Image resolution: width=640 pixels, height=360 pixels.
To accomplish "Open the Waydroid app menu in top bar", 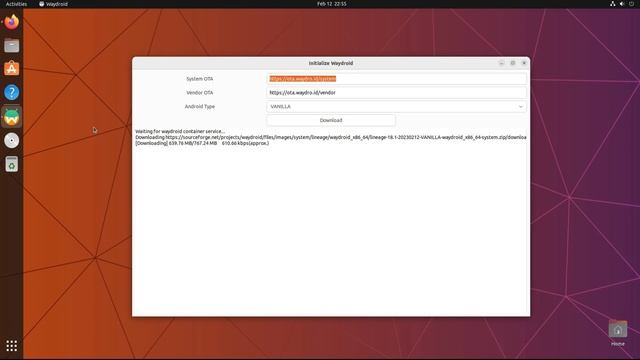I will tap(53, 4).
